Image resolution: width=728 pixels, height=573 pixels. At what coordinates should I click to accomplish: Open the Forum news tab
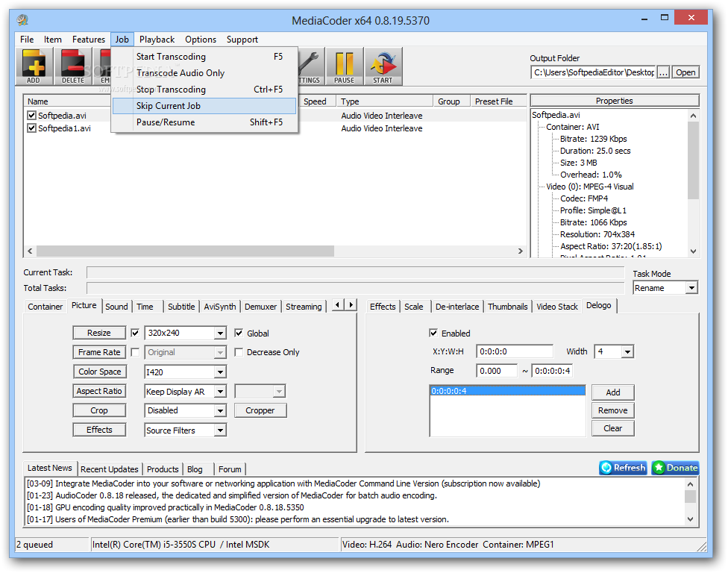(x=230, y=469)
